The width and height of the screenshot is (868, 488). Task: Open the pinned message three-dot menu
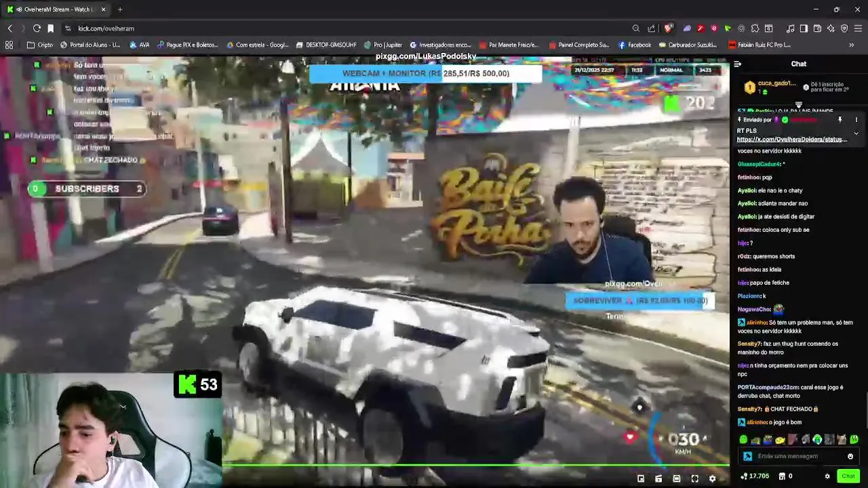pyautogui.click(x=856, y=120)
